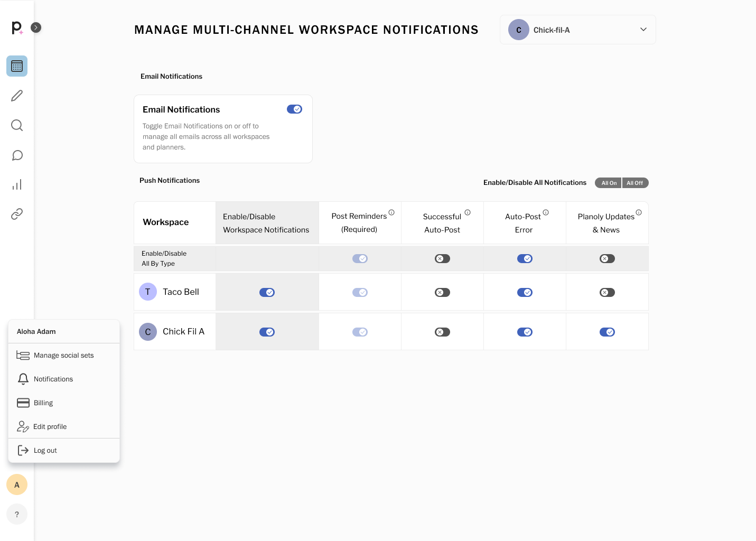Image resolution: width=756 pixels, height=541 pixels.
Task: Click Aloha Adam greeting text
Action: (x=36, y=331)
